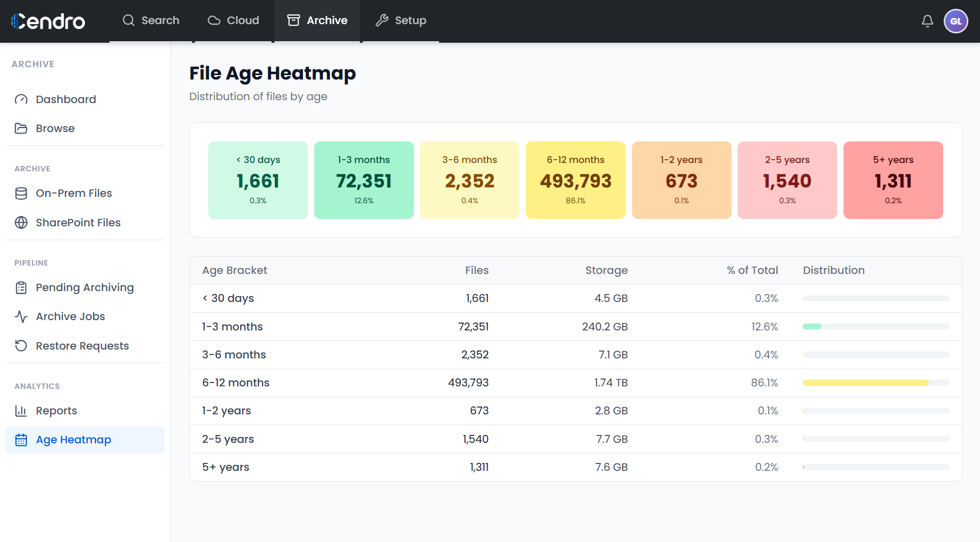
Task: Switch to the Cloud tab
Action: [233, 21]
